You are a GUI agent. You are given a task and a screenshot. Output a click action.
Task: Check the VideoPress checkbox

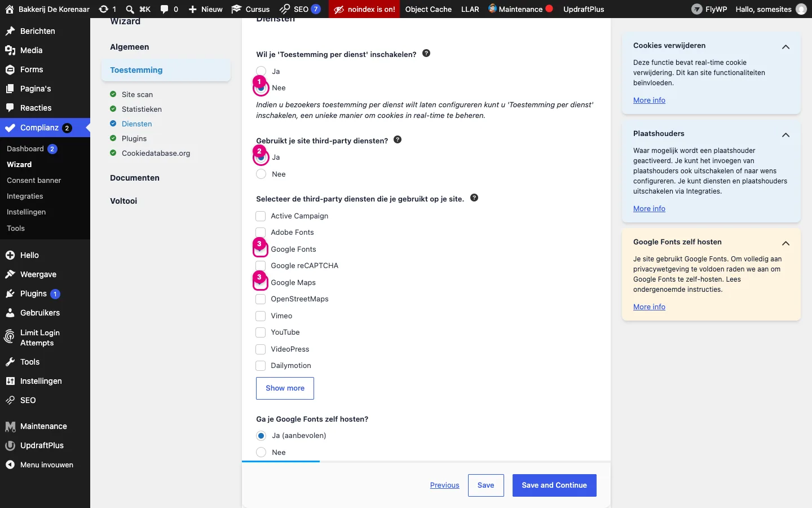(261, 349)
